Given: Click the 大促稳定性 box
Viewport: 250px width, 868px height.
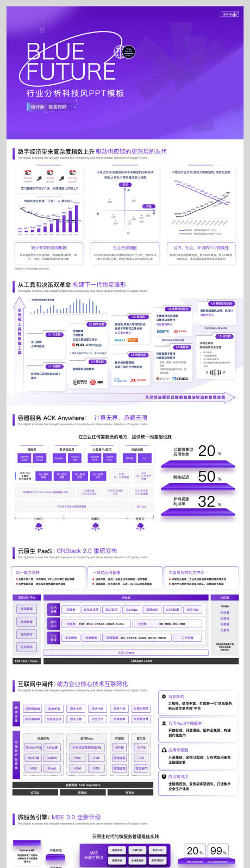Looking at the screenshot, I should pos(141,719).
